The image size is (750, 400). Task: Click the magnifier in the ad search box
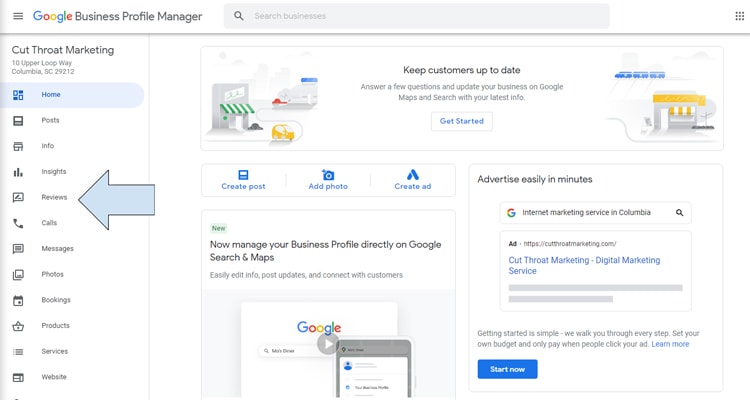click(679, 212)
